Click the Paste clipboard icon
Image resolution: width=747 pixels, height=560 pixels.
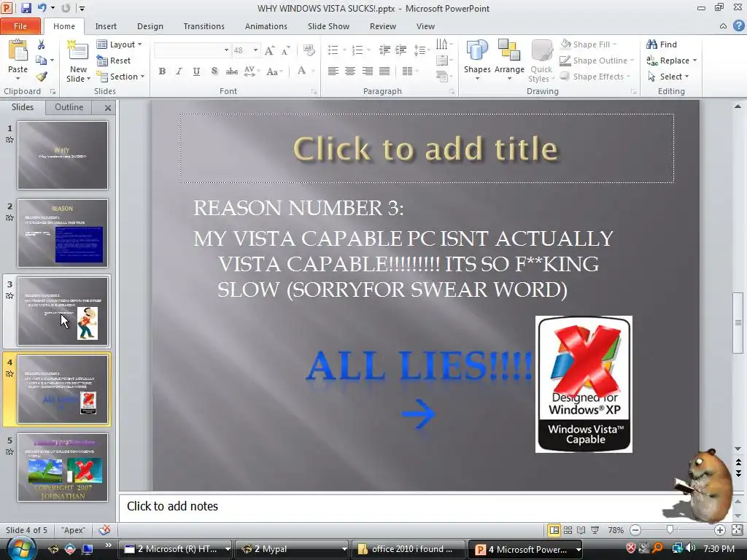click(x=18, y=50)
